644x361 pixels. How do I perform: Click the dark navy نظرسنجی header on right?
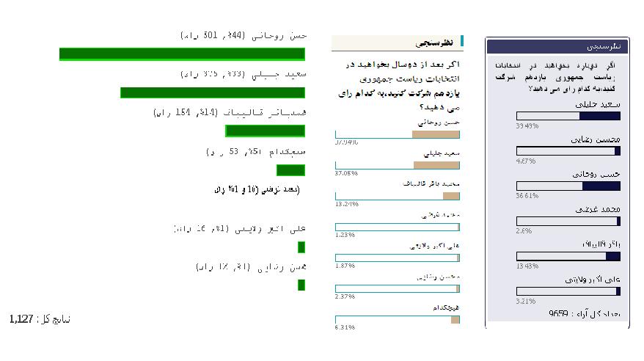[557, 46]
